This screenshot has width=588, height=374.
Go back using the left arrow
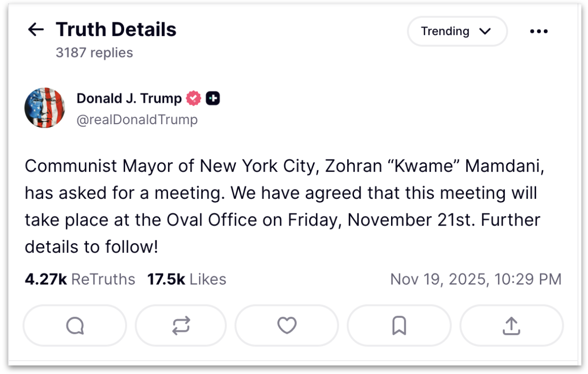(36, 30)
